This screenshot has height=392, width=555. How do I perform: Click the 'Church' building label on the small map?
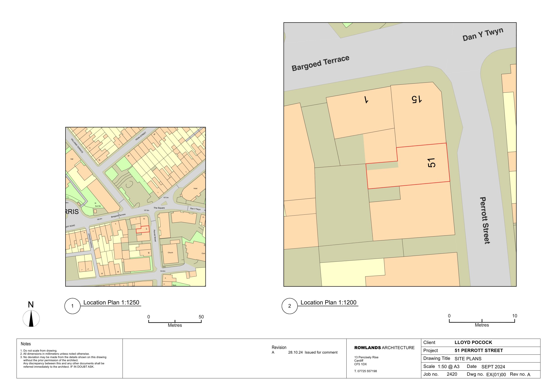[170, 253]
